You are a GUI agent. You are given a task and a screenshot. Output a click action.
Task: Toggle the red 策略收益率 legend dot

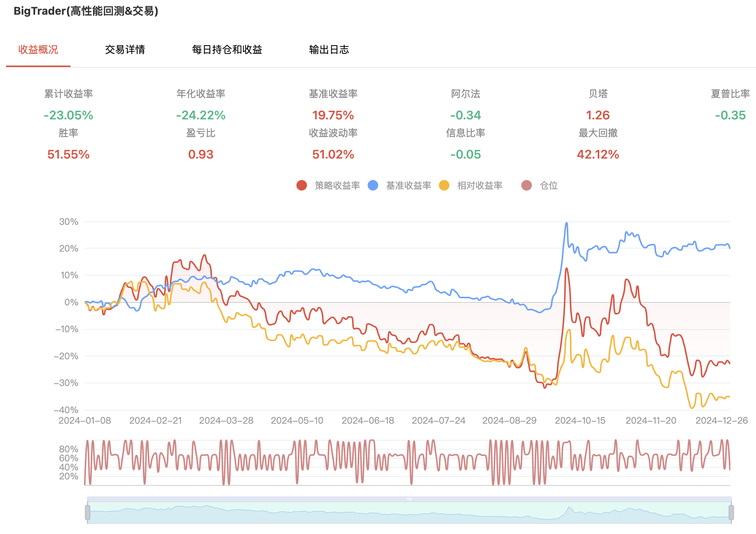coord(301,185)
